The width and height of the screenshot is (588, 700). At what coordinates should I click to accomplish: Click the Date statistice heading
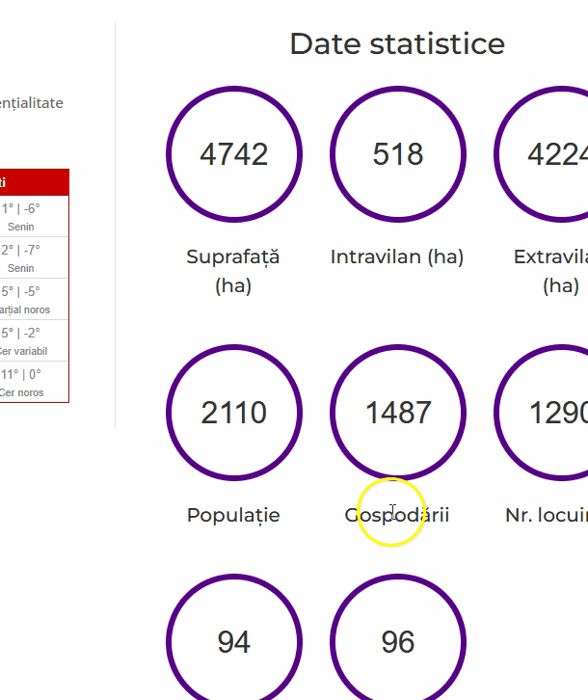point(397,43)
